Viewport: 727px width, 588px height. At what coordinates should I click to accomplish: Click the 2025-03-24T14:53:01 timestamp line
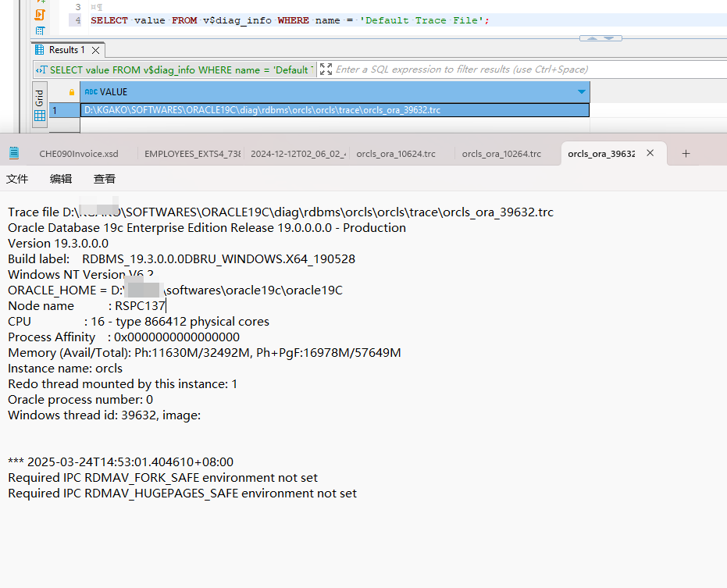[120, 461]
